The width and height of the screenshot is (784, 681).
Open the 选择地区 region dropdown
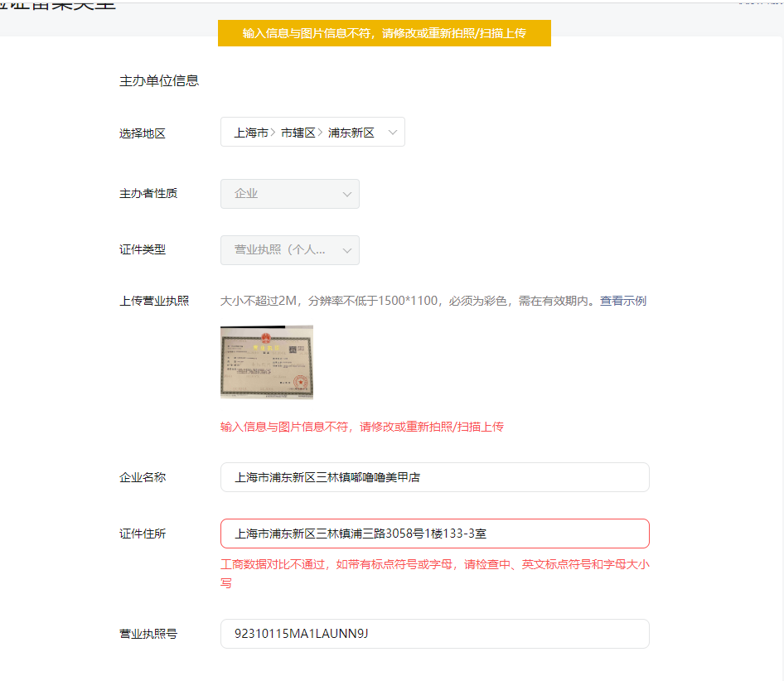click(x=312, y=132)
